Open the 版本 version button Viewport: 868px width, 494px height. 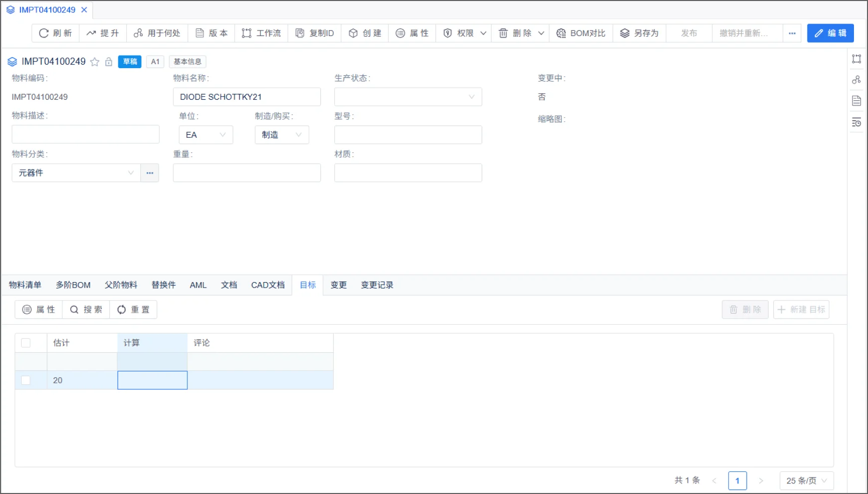click(x=211, y=33)
